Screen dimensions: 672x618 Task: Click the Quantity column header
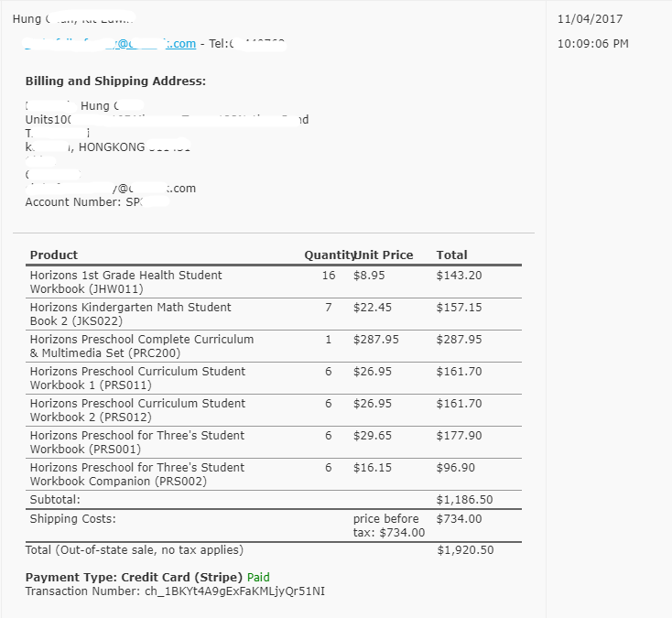(330, 255)
